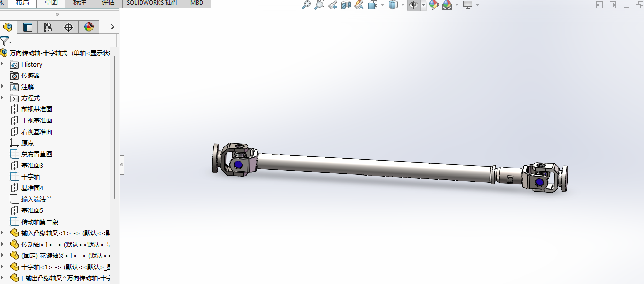This screenshot has height=284, width=644.
Task: Expand more manager tabs with chevron arrow
Action: tap(112, 27)
